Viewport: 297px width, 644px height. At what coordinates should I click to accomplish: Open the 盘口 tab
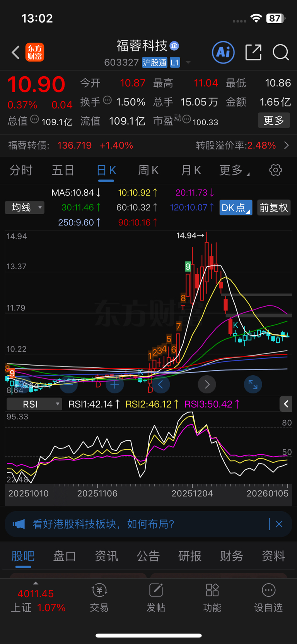[65, 556]
